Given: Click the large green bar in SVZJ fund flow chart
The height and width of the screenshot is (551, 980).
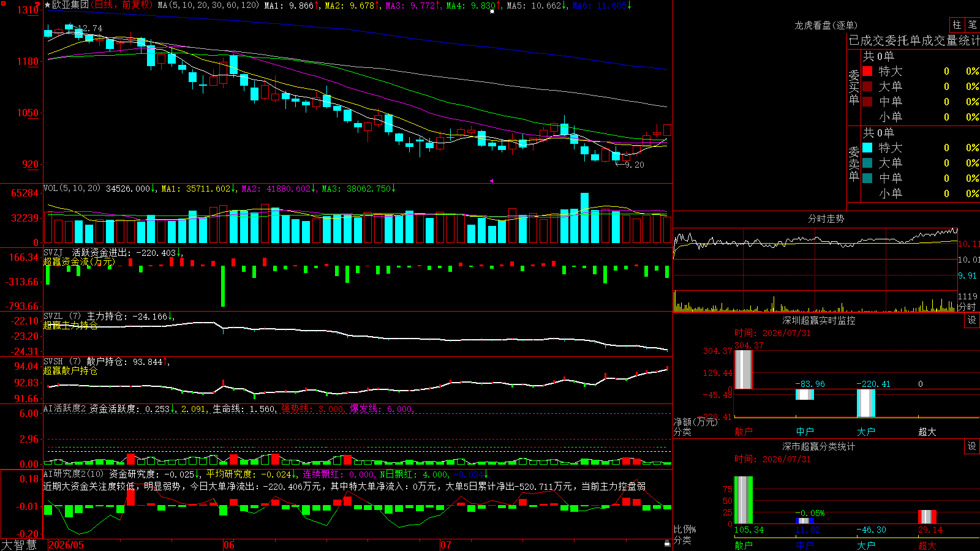Looking at the screenshot, I should pos(223,286).
